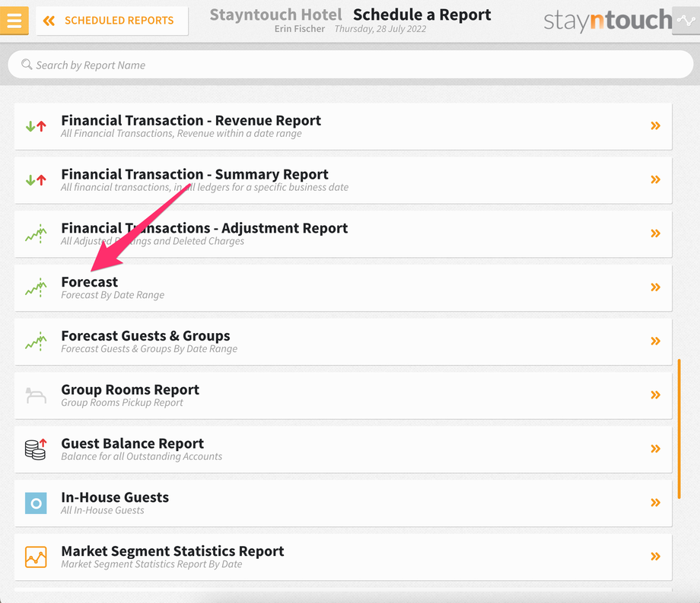The width and height of the screenshot is (700, 603).
Task: Expand Financial Transaction - Summary Report chevron
Action: [655, 179]
